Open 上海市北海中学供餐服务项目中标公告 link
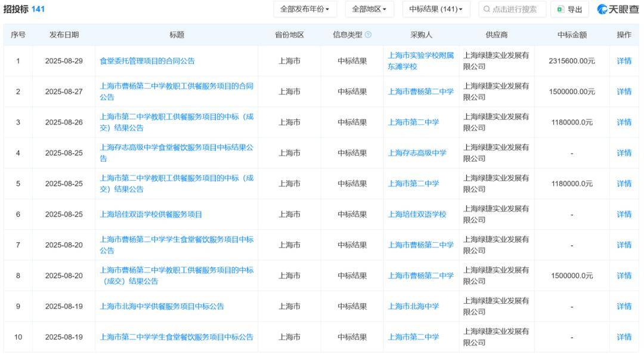The image size is (644, 358). pos(162,306)
